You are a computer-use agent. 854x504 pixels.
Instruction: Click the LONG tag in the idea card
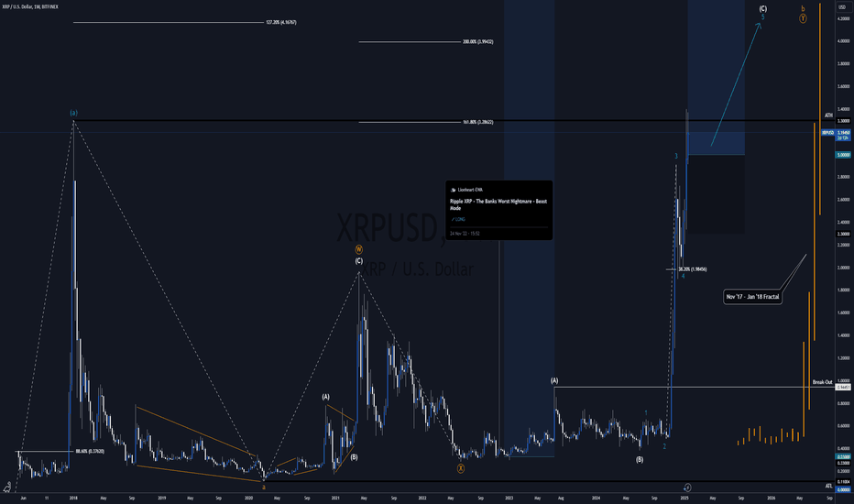458,219
